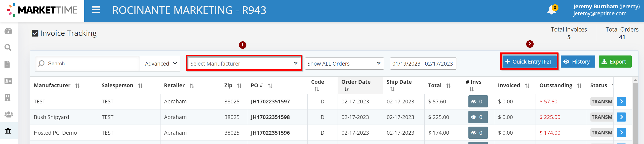The height and width of the screenshot is (144, 644).
Task: Click the table vertical scrollbar
Action: coord(635,113)
